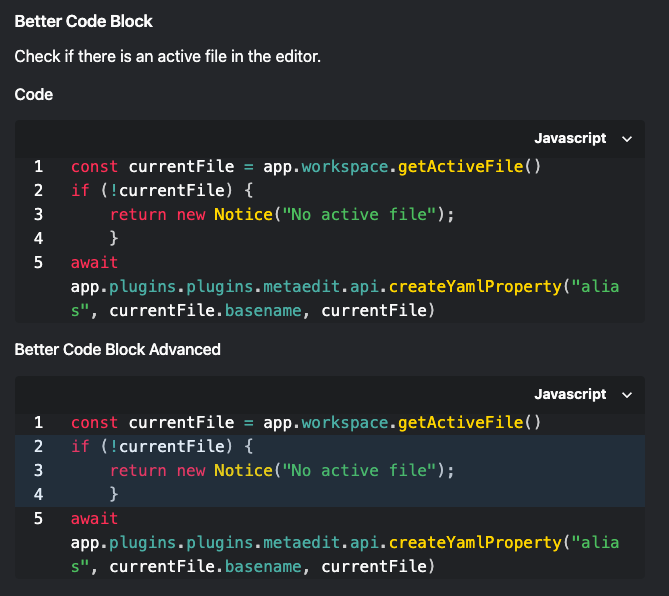669x596 pixels.
Task: Click createYamlProperty in the advanced code block
Action: click(x=475, y=543)
